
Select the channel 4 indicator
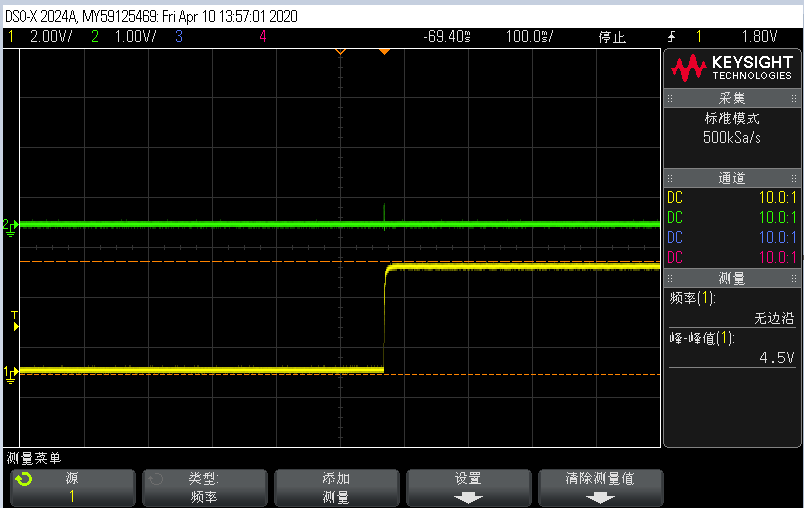click(263, 37)
